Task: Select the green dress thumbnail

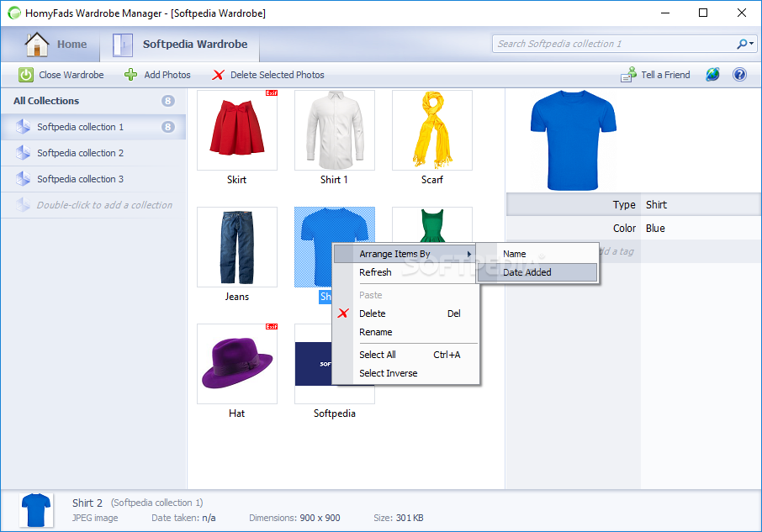Action: click(x=432, y=225)
